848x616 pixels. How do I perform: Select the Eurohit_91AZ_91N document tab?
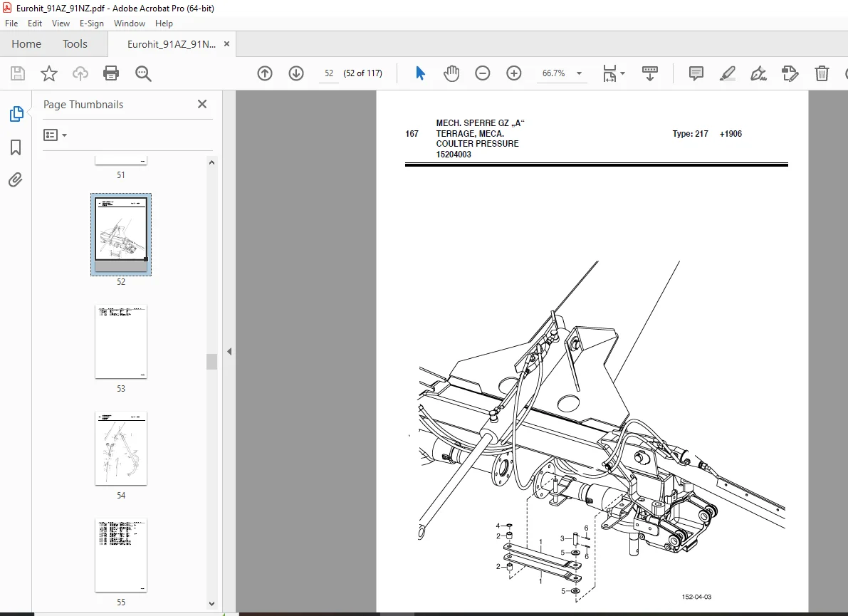[172, 44]
